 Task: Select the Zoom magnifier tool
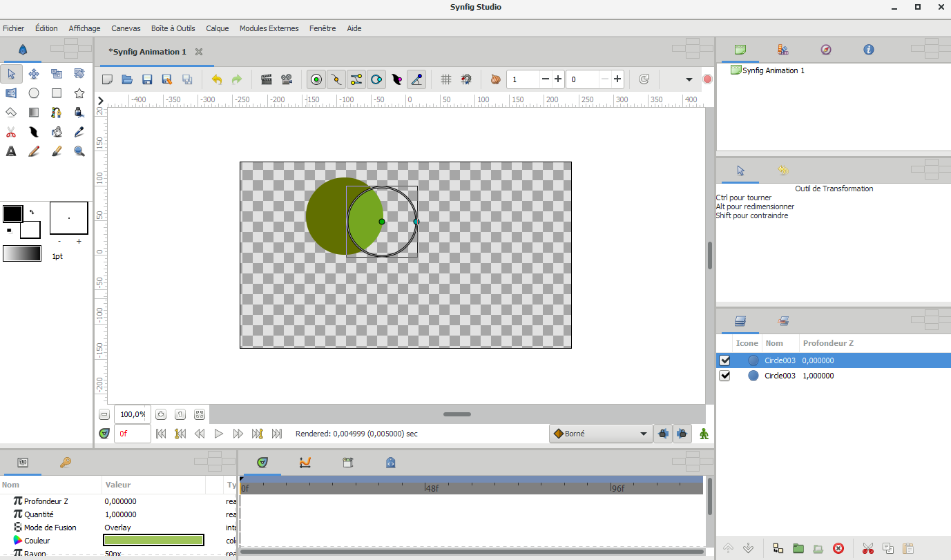[79, 151]
